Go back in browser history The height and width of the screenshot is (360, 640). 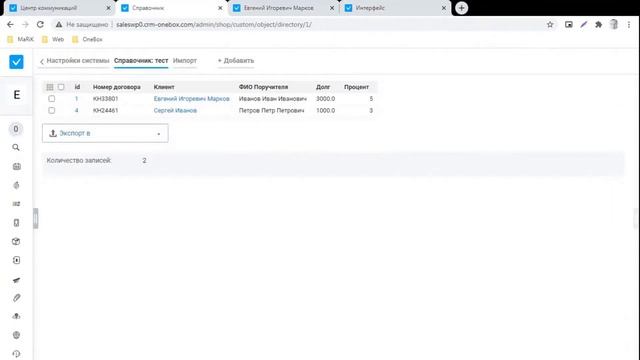click(x=10, y=24)
